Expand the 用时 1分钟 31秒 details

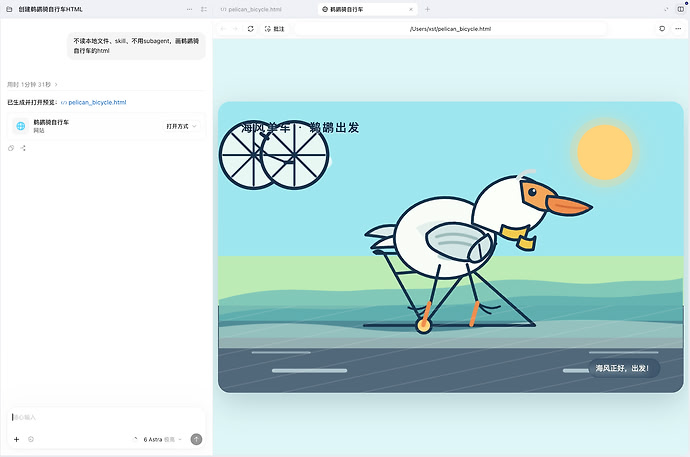[32, 84]
